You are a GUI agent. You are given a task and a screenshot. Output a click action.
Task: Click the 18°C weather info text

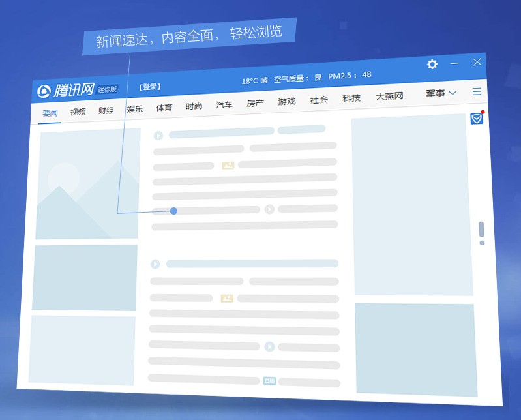254,81
